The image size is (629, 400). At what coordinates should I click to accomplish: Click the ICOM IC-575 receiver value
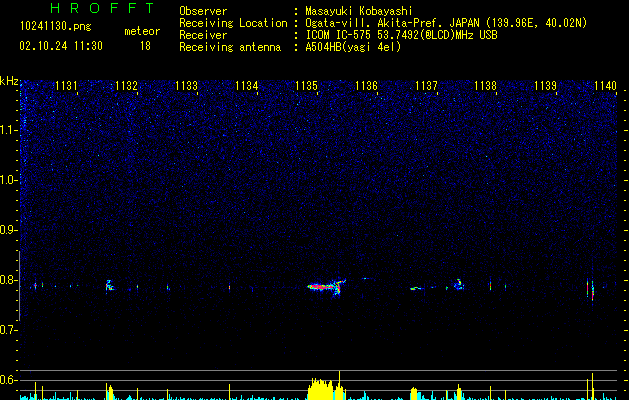coord(401,35)
